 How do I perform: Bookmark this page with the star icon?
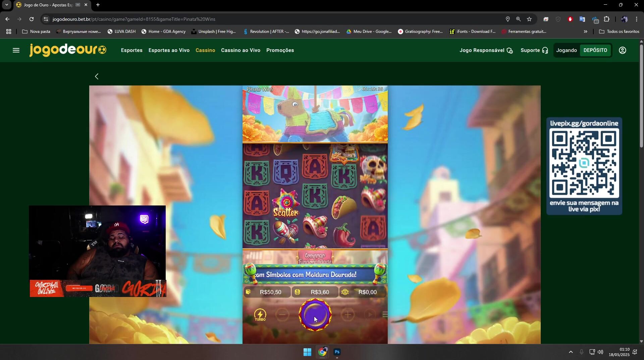pyautogui.click(x=529, y=19)
